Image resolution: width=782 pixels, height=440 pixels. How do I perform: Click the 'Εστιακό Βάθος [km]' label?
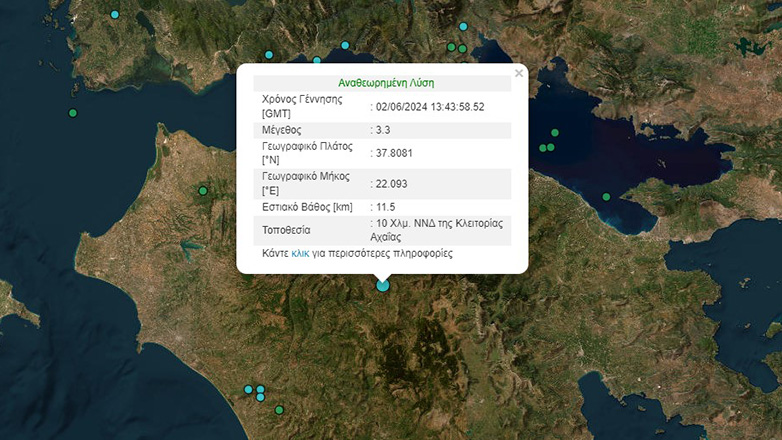point(307,207)
